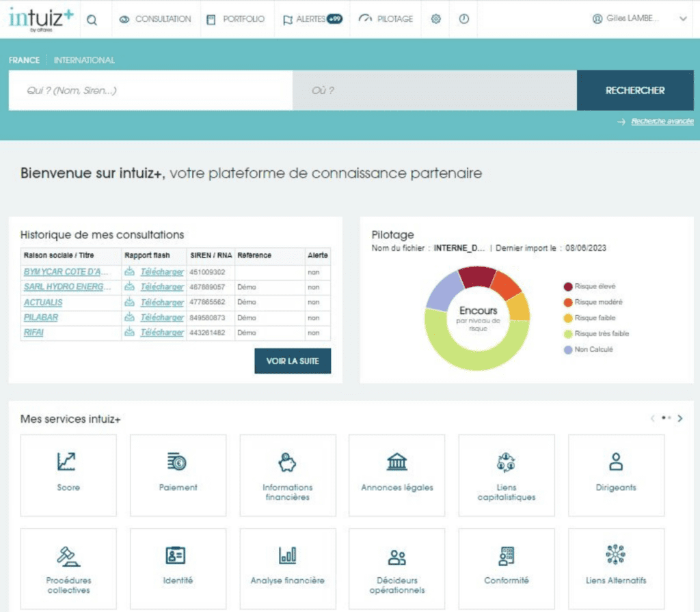Viewport: 700px width, 612px height.
Task: Open the ACTUALIS company link
Action: pos(43,303)
